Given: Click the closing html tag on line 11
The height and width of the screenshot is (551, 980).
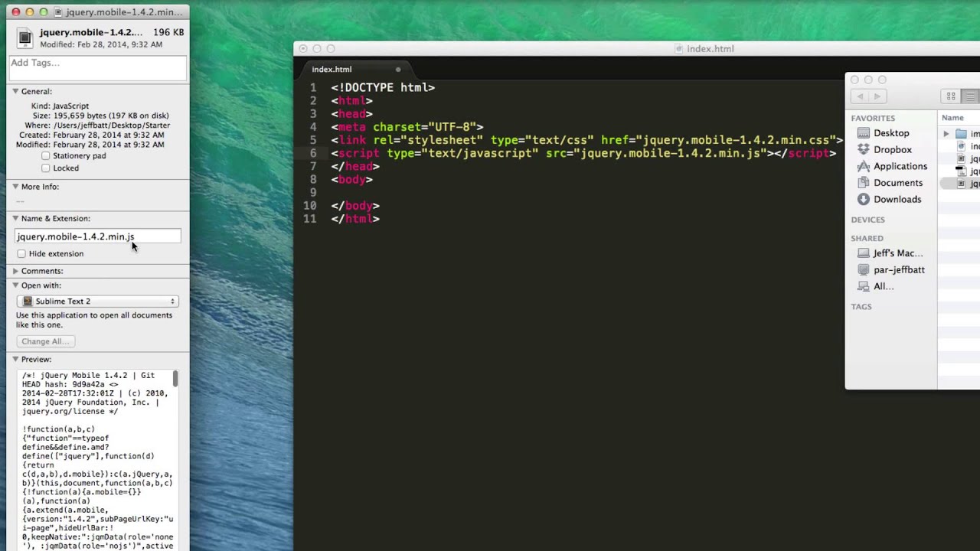Looking at the screenshot, I should [x=355, y=219].
